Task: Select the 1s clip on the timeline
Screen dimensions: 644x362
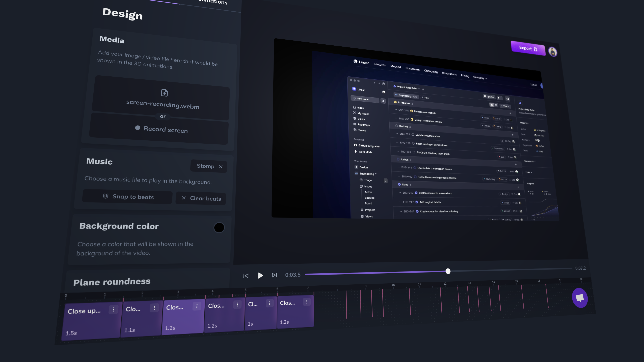Action: tap(261, 313)
